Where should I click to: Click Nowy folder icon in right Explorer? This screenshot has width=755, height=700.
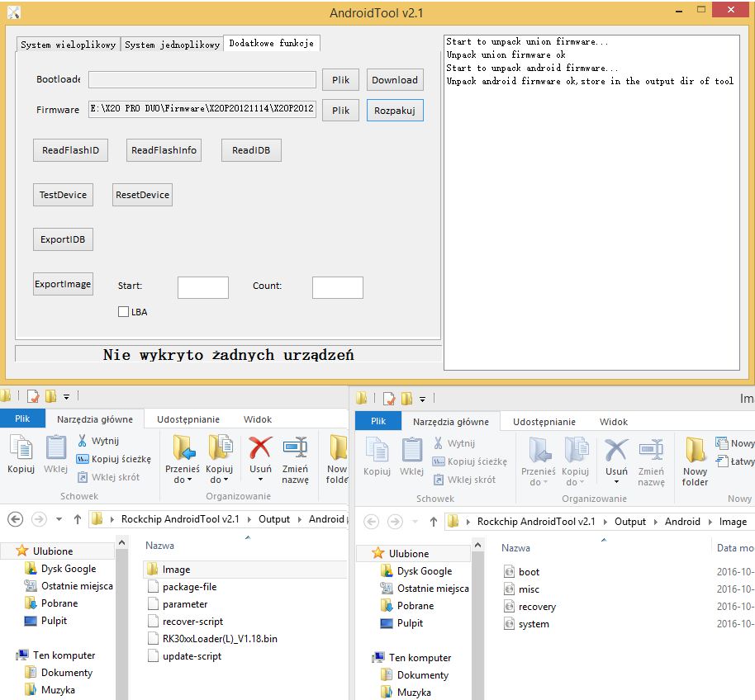(695, 462)
